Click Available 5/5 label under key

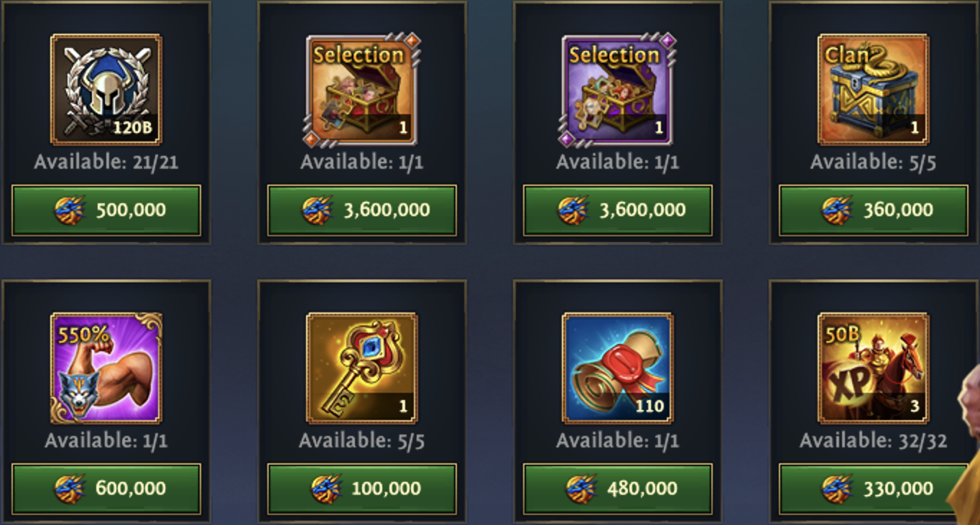click(x=362, y=440)
